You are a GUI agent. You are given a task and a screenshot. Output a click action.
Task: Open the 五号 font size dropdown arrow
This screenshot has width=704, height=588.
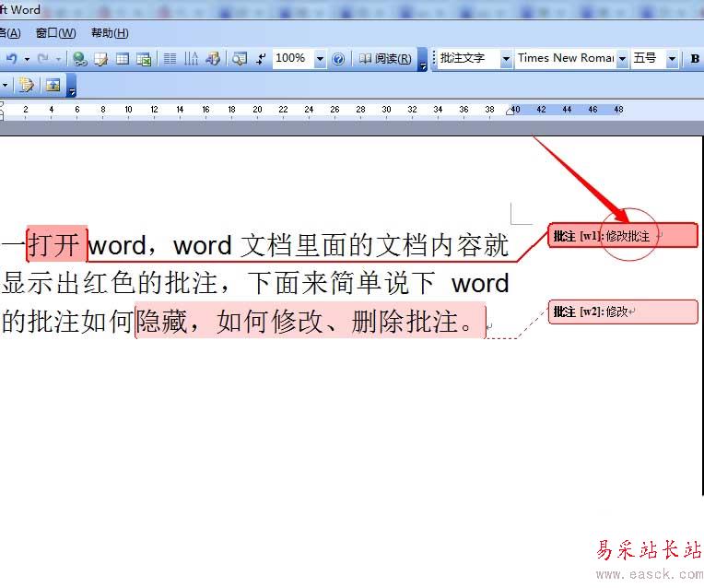672,59
